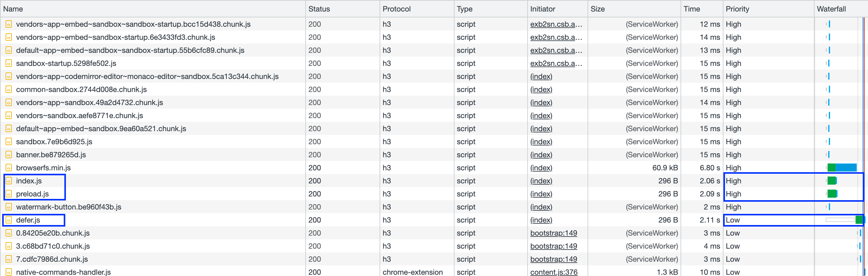Sort requests by the Name column header
The width and height of the screenshot is (868, 276).
click(13, 9)
